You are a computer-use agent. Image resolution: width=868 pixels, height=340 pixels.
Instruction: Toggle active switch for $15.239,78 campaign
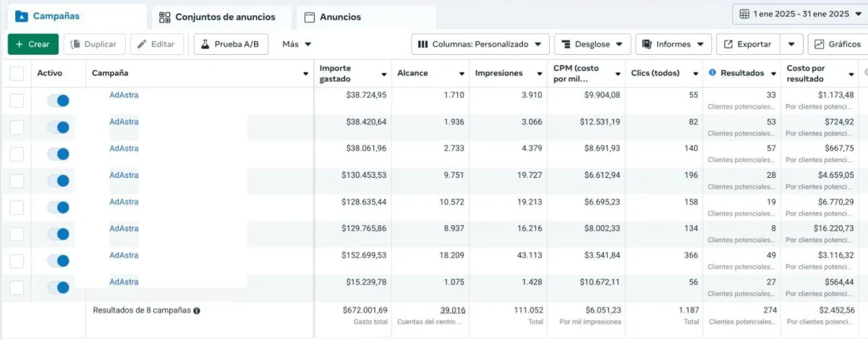point(58,288)
